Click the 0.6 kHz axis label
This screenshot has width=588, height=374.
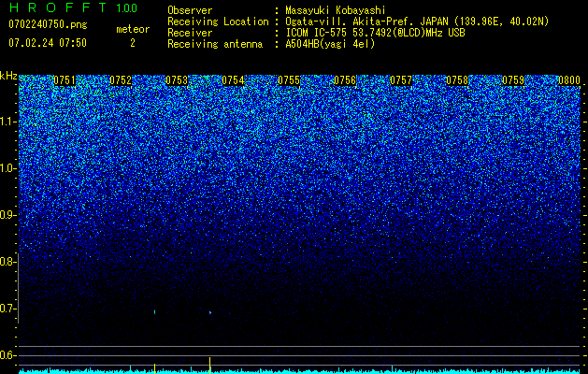pyautogui.click(x=7, y=355)
